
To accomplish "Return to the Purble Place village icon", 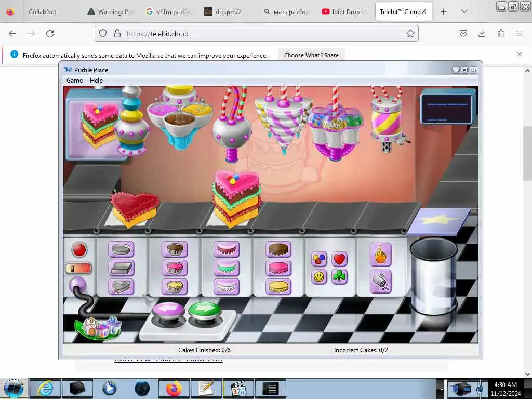I will (x=98, y=328).
